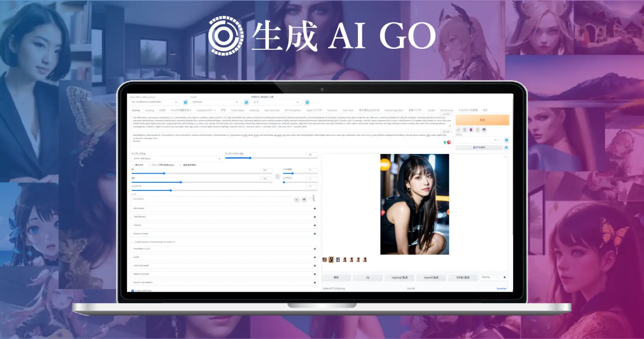Image resolution: width=644 pixels, height=339 pixels.
Task: Check the tiling image generation checkbox
Action: pos(150,165)
